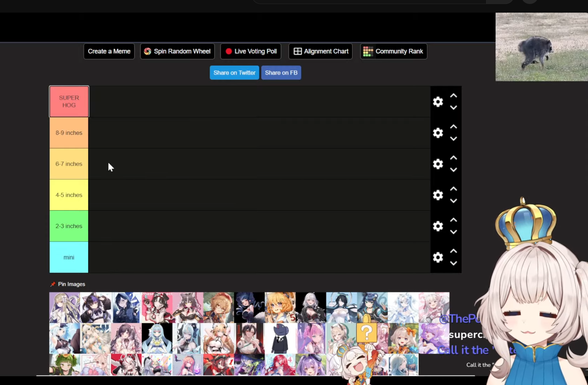
Task: Select the 2-3 inches tier label
Action: point(69,226)
